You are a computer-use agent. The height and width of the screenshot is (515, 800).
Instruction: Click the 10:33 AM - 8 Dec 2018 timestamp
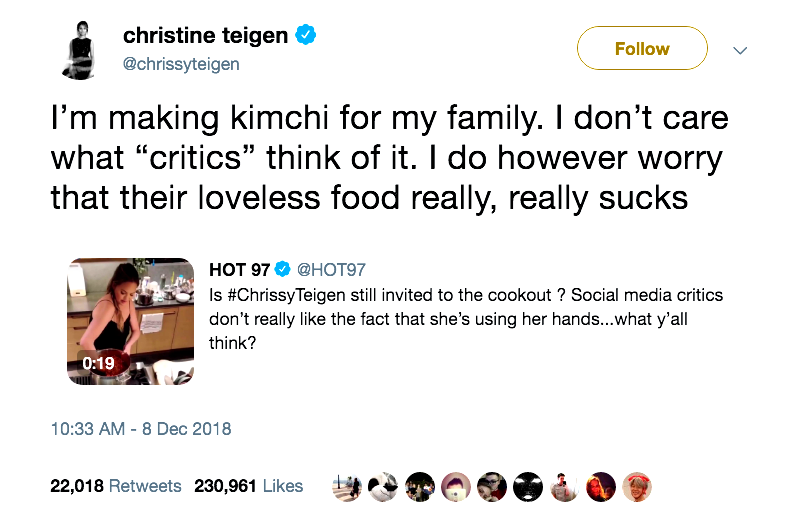click(x=140, y=429)
